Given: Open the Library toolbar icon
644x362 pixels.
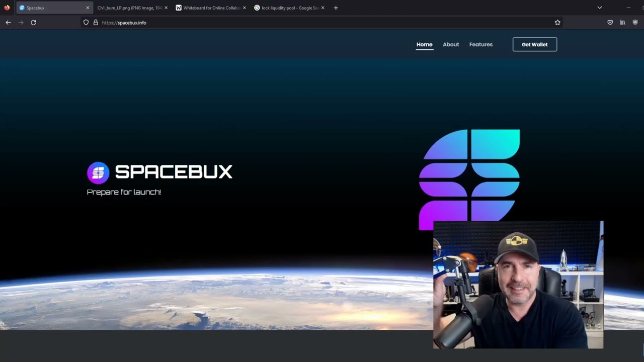Looking at the screenshot, I should [623, 23].
